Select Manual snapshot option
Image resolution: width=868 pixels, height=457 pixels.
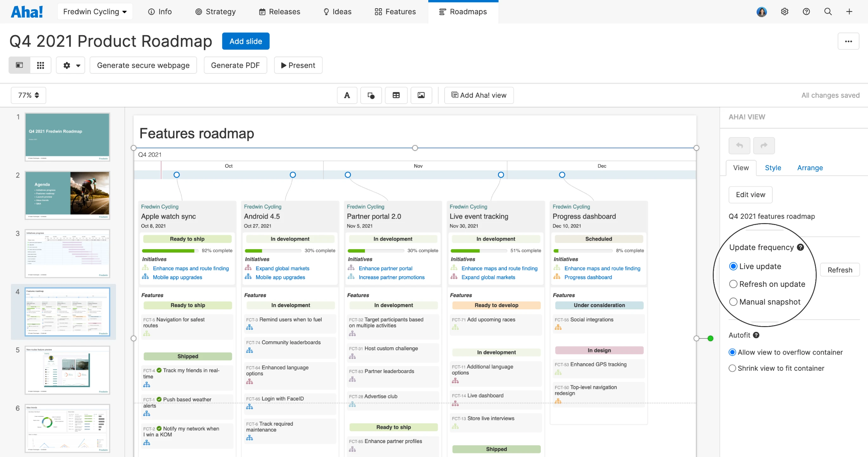click(733, 302)
